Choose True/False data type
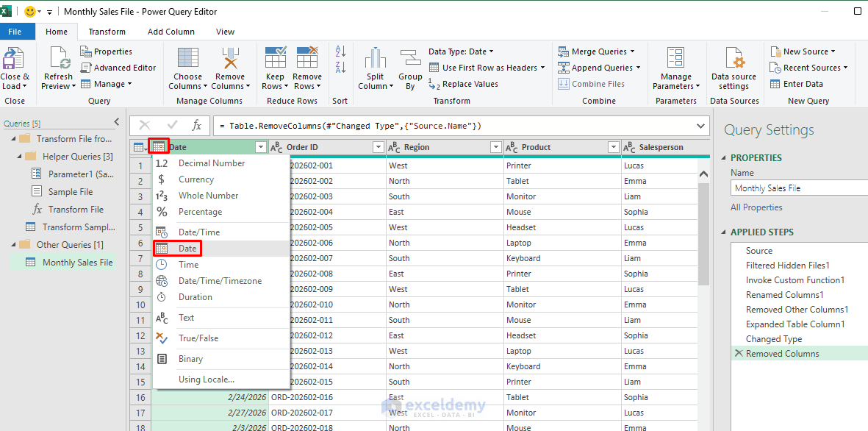Screen dimensions: 868x431 (x=221, y=338)
